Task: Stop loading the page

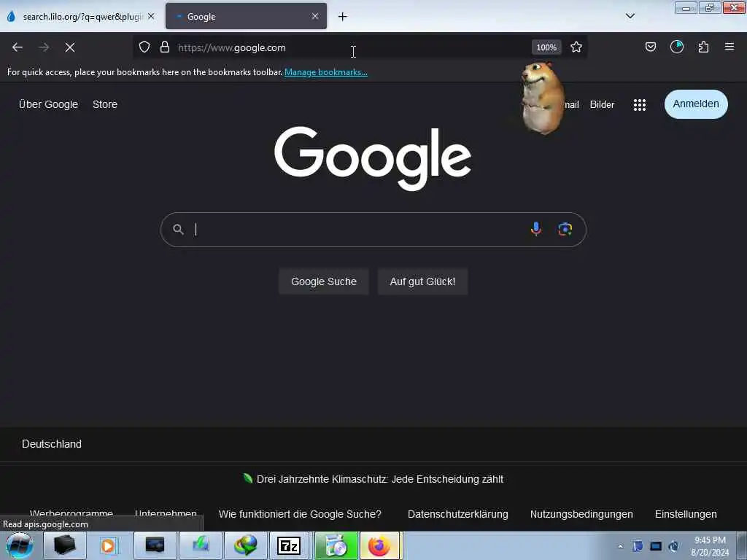Action: coord(70,47)
